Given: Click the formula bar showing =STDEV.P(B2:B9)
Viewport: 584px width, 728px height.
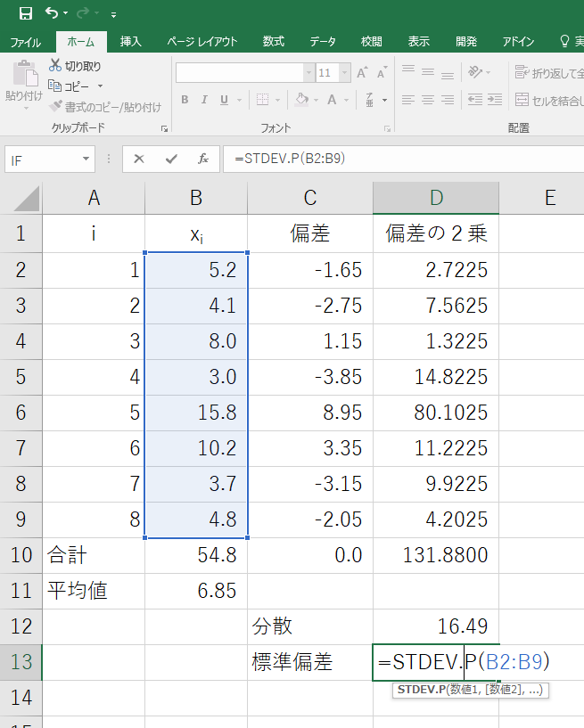Looking at the screenshot, I should tap(403, 159).
